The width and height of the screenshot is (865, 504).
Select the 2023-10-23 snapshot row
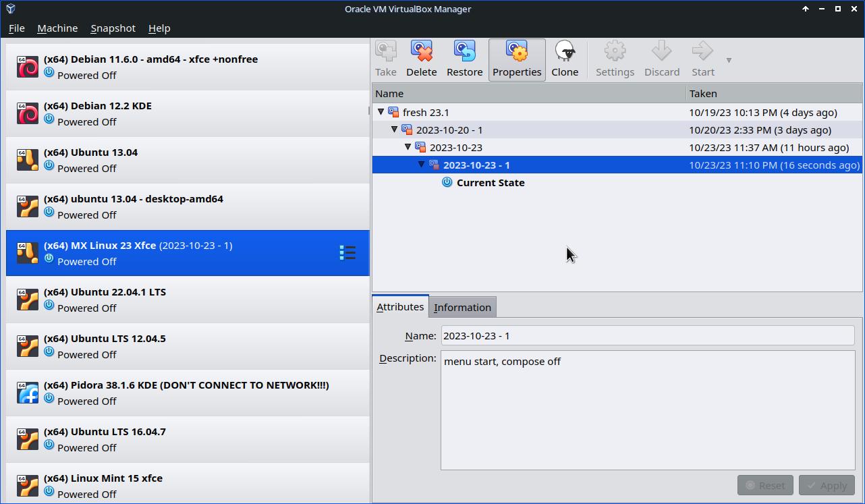tap(617, 147)
